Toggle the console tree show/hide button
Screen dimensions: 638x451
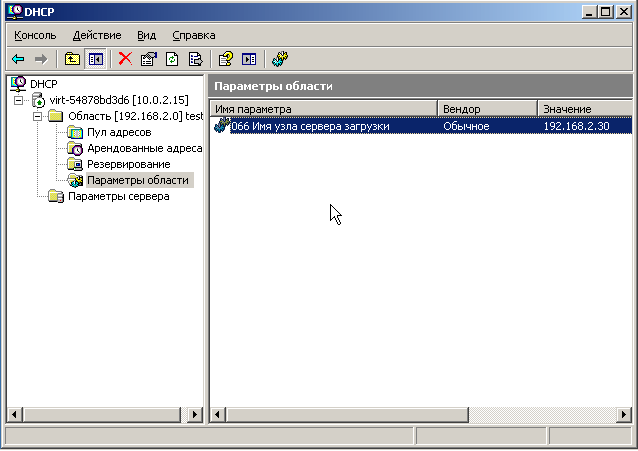coord(96,59)
